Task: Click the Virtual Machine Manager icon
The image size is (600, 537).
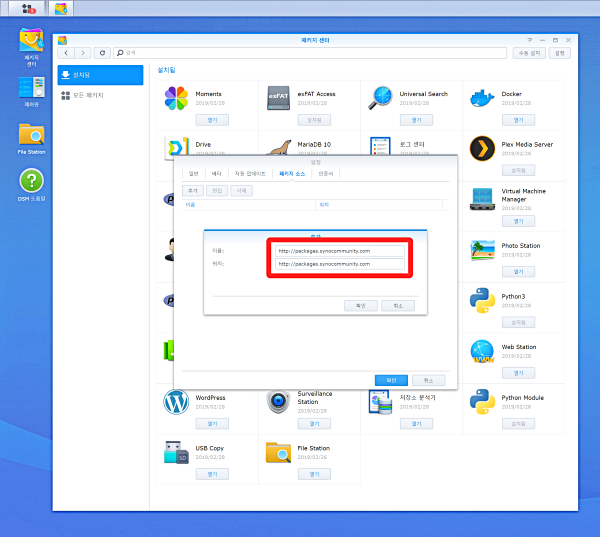Action: 482,199
